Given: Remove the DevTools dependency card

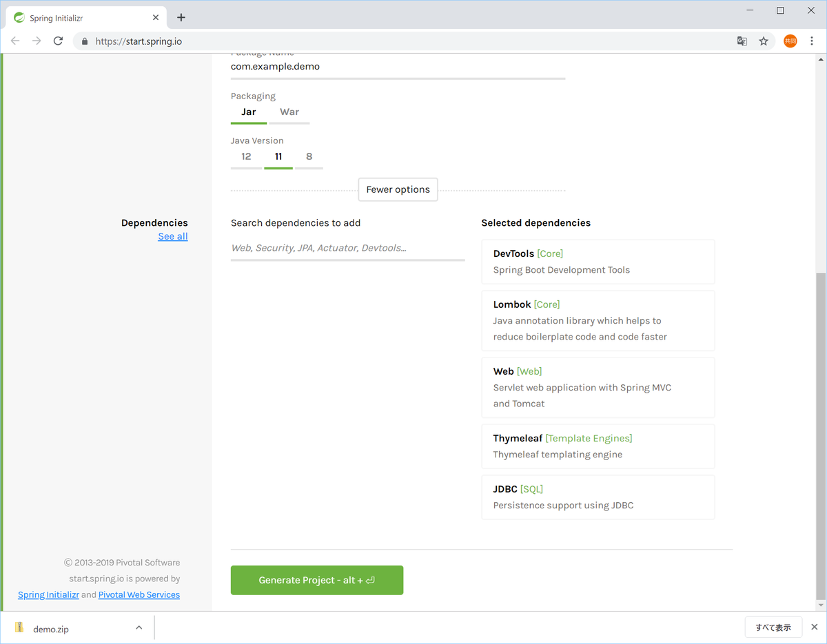Looking at the screenshot, I should pos(598,262).
